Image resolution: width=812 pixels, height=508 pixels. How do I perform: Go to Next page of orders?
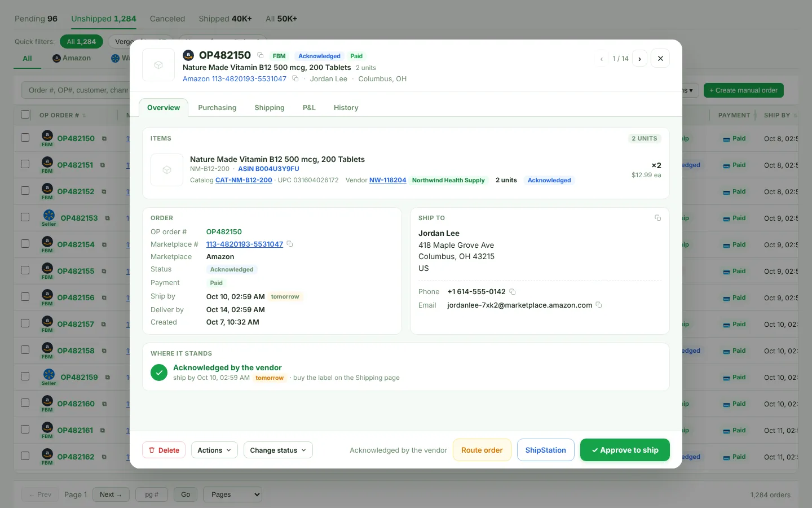point(111,494)
